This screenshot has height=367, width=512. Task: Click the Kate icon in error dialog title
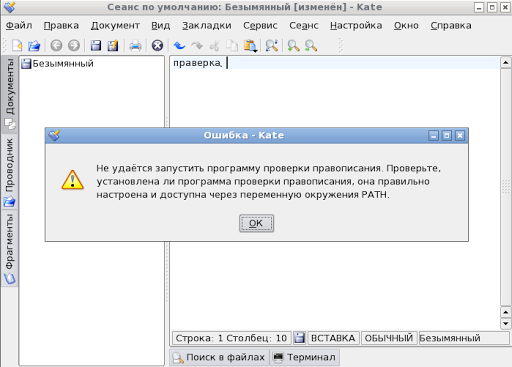click(x=54, y=135)
